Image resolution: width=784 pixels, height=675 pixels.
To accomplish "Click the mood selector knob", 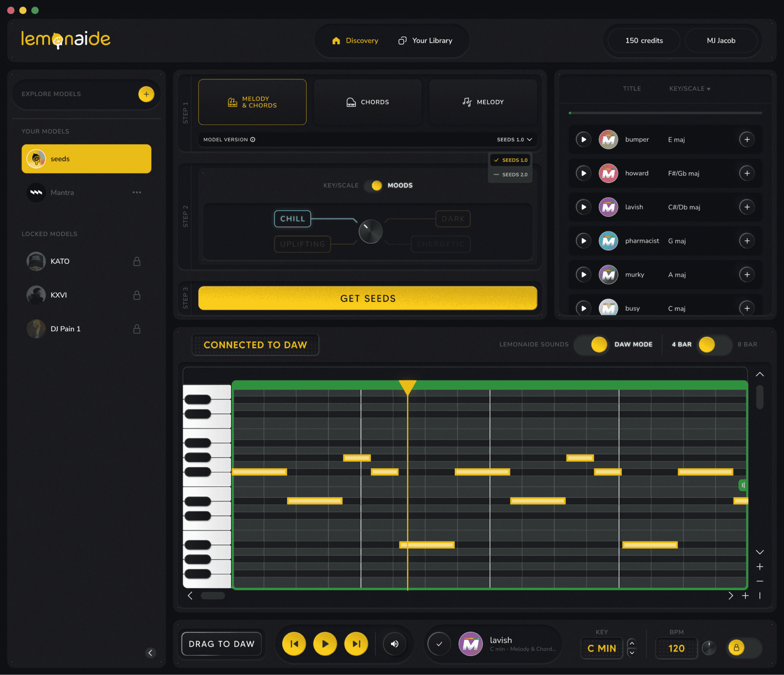I will (370, 231).
